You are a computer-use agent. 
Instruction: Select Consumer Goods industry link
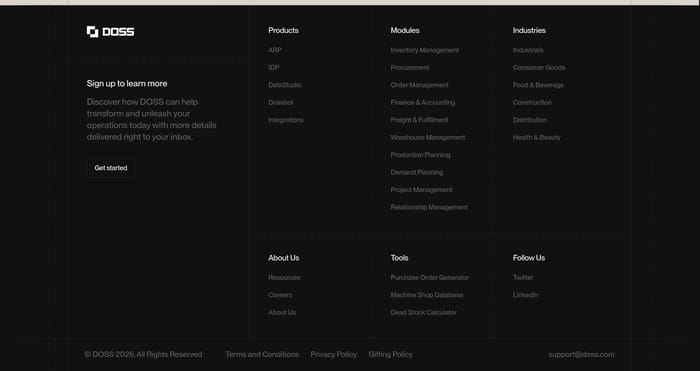click(539, 68)
